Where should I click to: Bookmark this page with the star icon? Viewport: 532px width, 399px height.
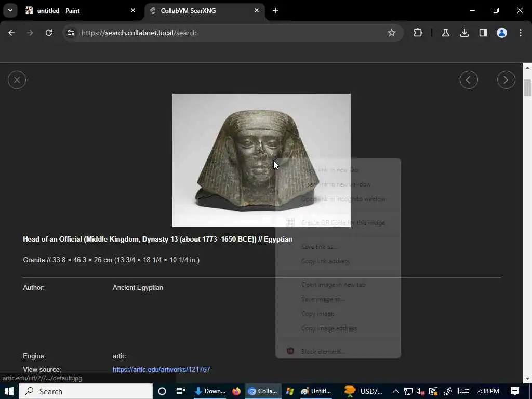[392, 33]
